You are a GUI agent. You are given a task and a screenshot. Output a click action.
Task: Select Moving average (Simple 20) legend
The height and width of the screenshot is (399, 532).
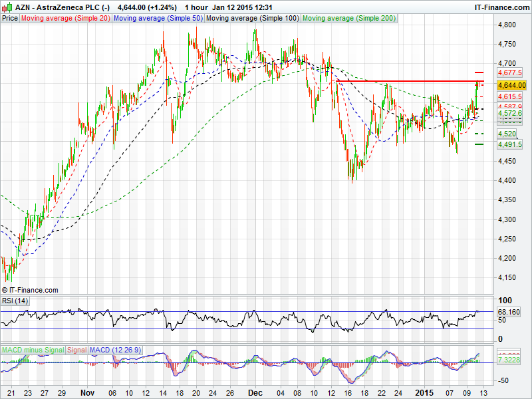tap(65, 18)
